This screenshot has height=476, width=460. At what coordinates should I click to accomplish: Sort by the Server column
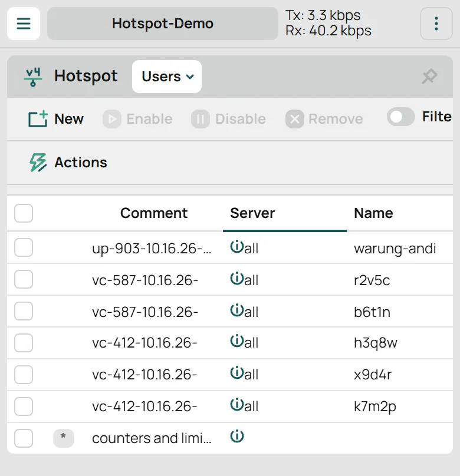252,213
